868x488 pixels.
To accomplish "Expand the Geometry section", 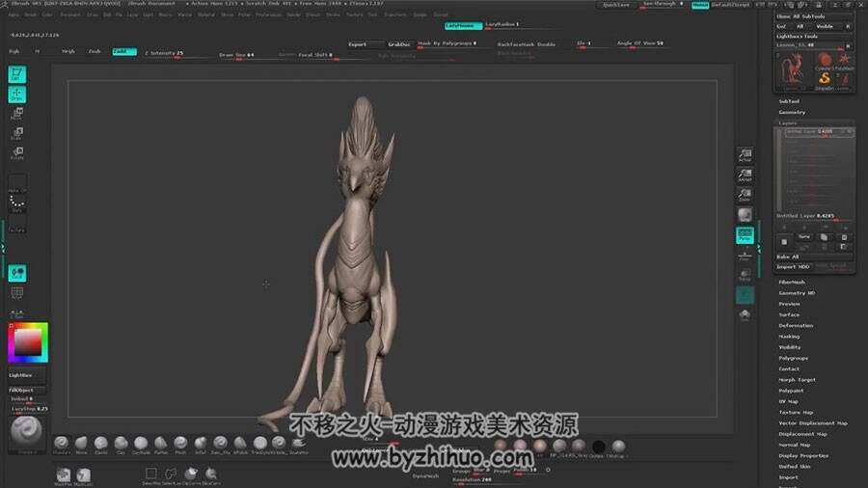I will coord(792,112).
